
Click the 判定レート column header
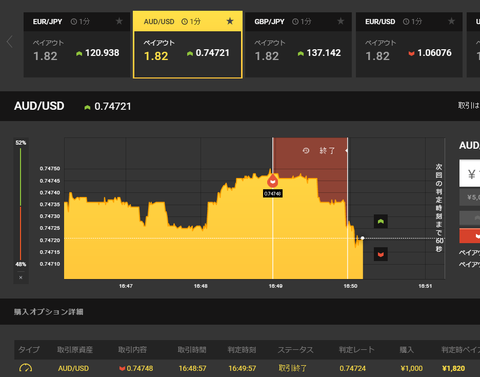click(357, 350)
